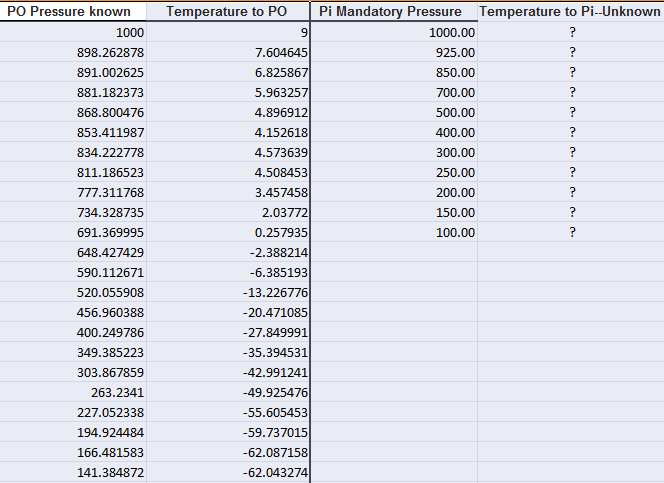
Task: Select the question mark next to 1000.00
Action: click(573, 32)
